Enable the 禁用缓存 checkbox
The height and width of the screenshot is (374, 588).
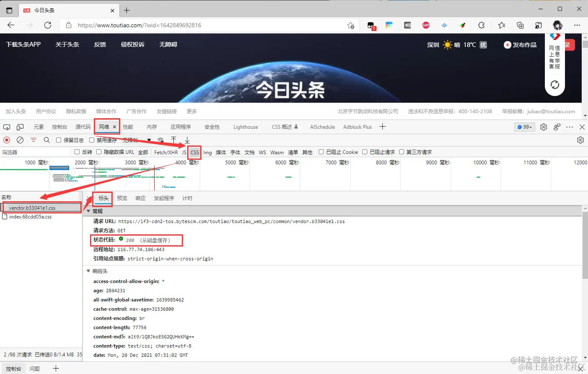pyautogui.click(x=92, y=140)
